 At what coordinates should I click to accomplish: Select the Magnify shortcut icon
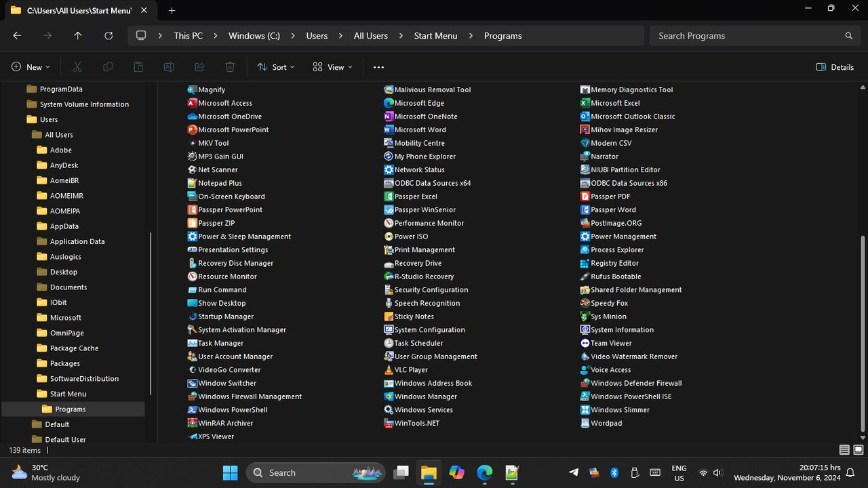click(193, 89)
